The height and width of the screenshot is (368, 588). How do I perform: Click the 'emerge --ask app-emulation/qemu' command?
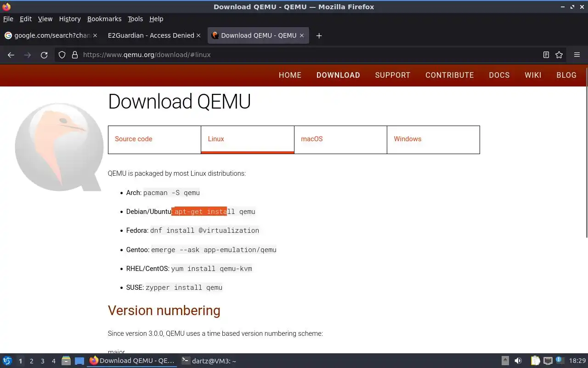214,250
